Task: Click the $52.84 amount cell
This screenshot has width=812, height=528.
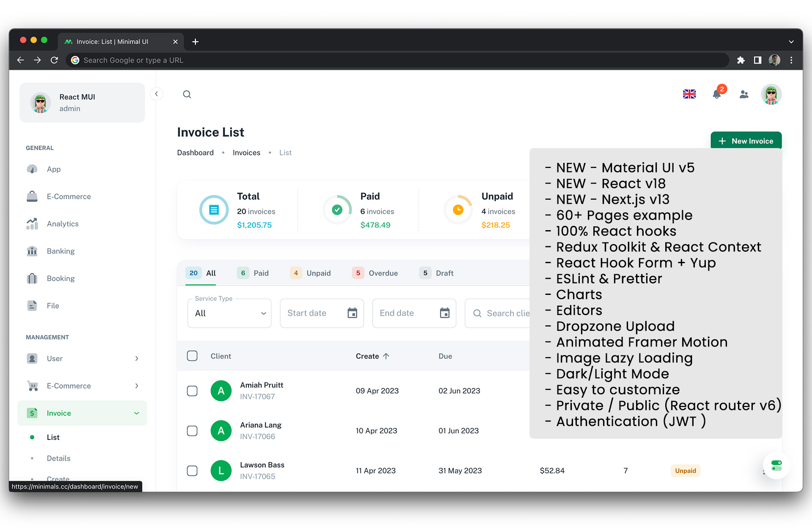Action: (x=552, y=470)
